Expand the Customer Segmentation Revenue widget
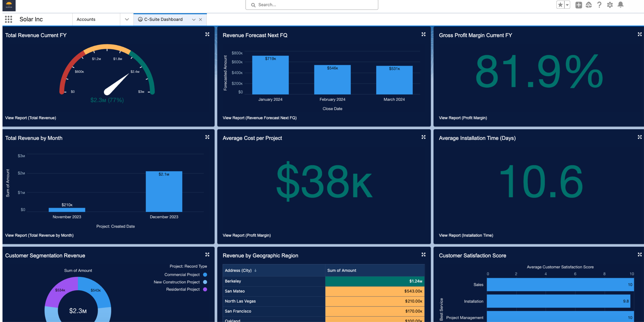644x322 pixels. point(207,255)
